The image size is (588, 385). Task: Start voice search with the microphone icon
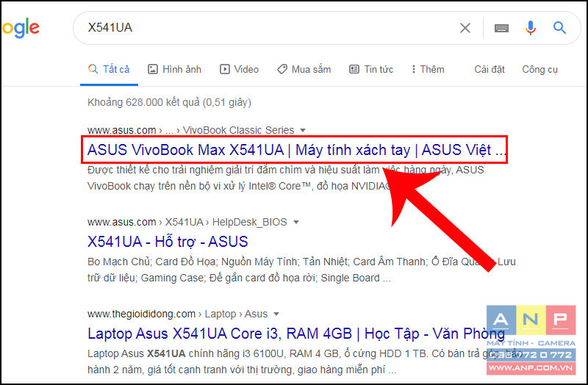(530, 28)
